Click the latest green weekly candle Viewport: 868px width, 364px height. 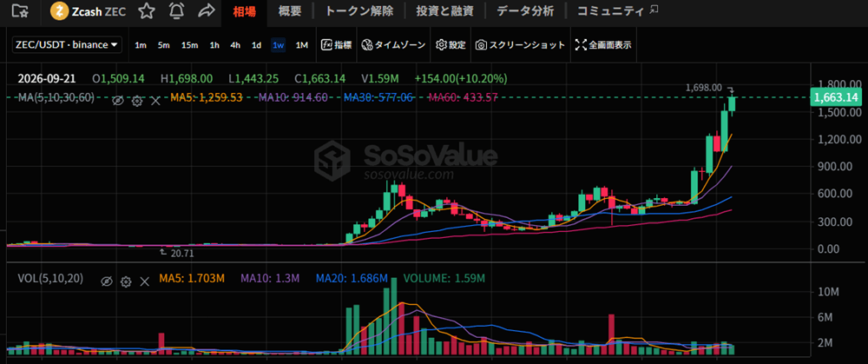[x=732, y=105]
